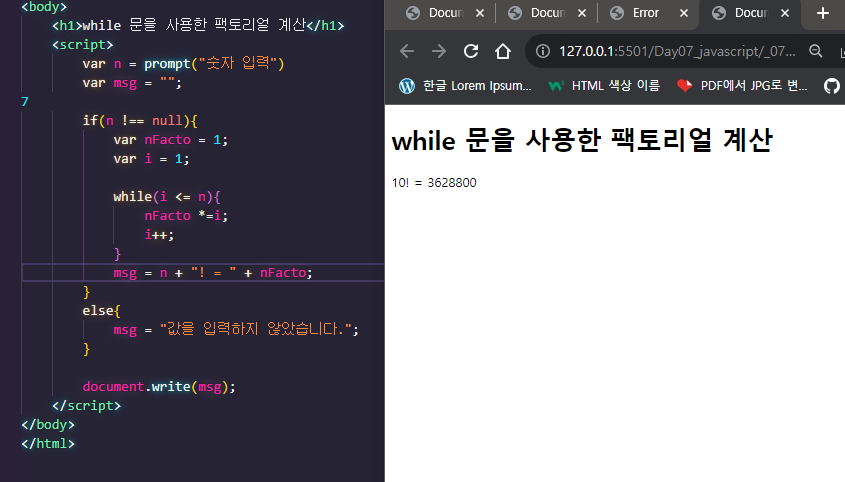Click the <h1> heading code line
This screenshot has height=482, width=845.
pos(198,25)
